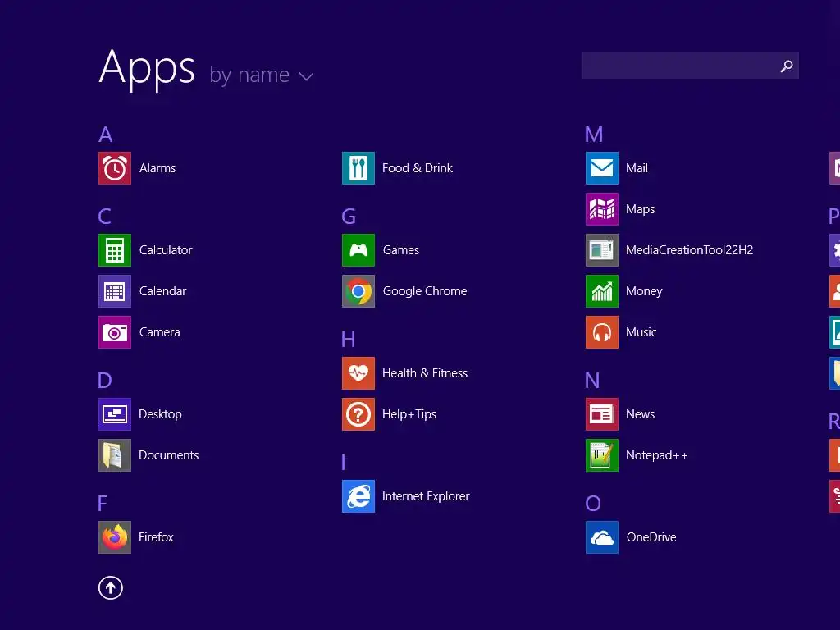Open the Calendar app icon
The height and width of the screenshot is (630, 840).
tap(115, 291)
